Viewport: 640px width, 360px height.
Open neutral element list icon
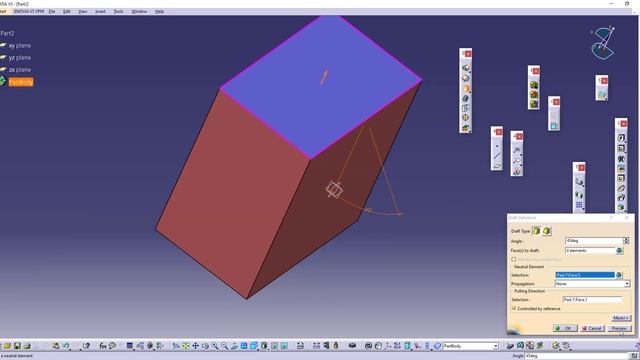tap(619, 275)
